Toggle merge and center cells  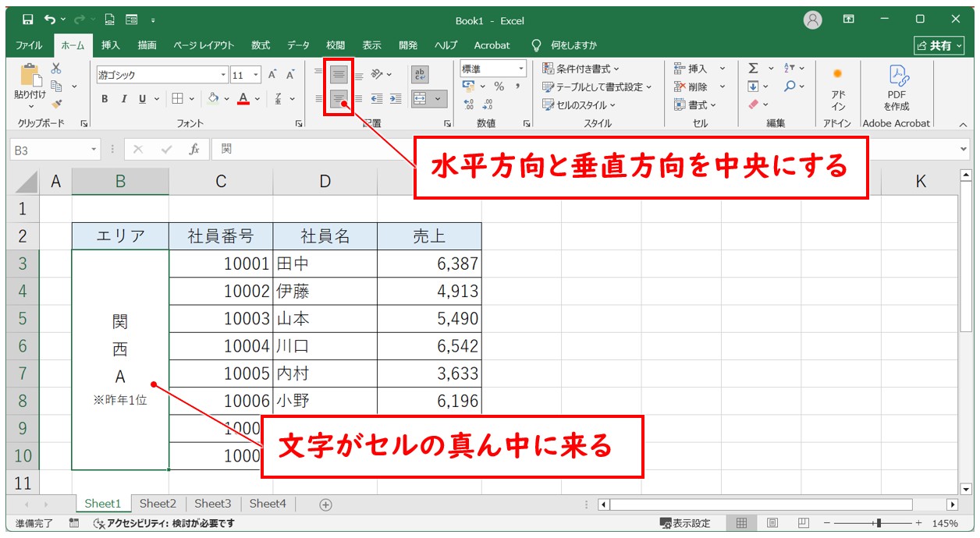click(421, 99)
